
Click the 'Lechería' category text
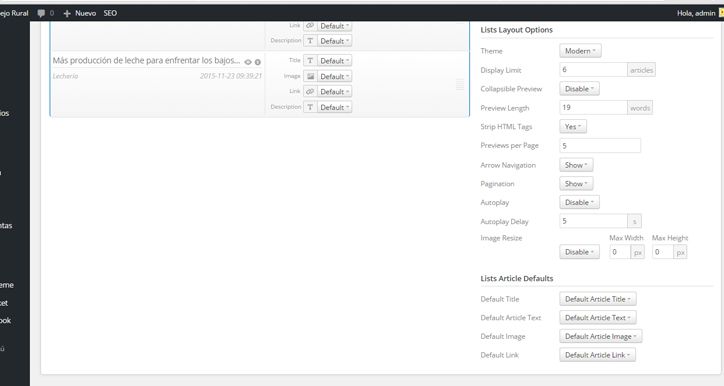tap(65, 76)
